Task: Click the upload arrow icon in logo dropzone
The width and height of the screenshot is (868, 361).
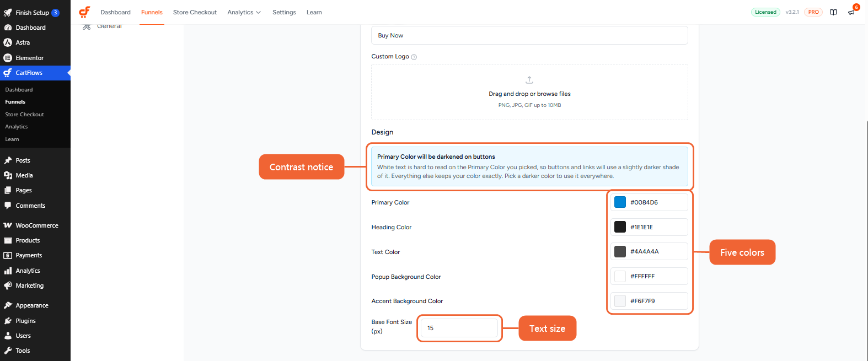Action: 529,80
